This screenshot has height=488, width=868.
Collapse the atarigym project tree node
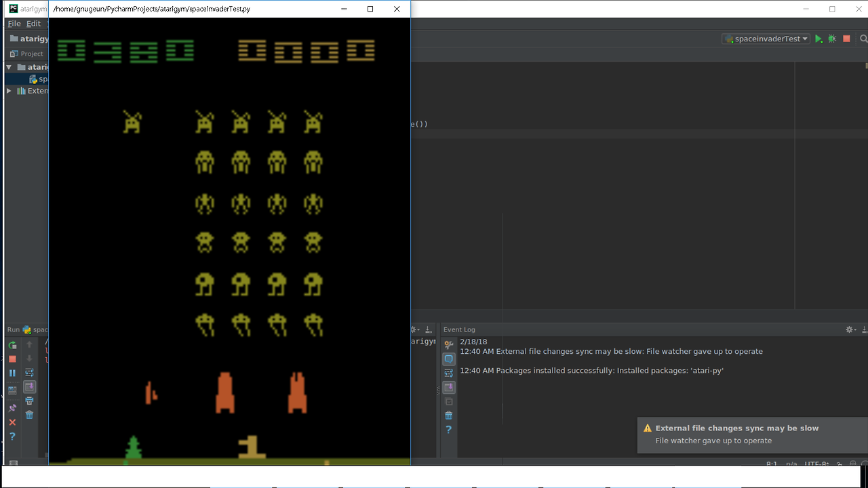tap(9, 67)
